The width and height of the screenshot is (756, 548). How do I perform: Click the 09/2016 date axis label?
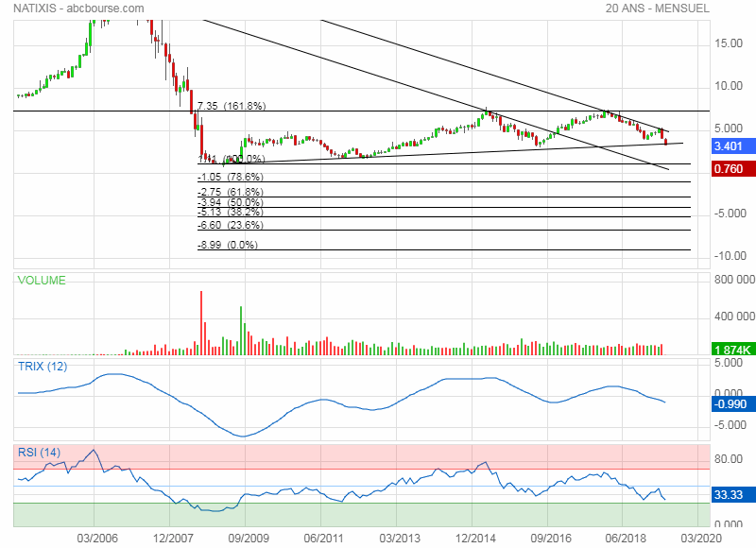pyautogui.click(x=551, y=538)
